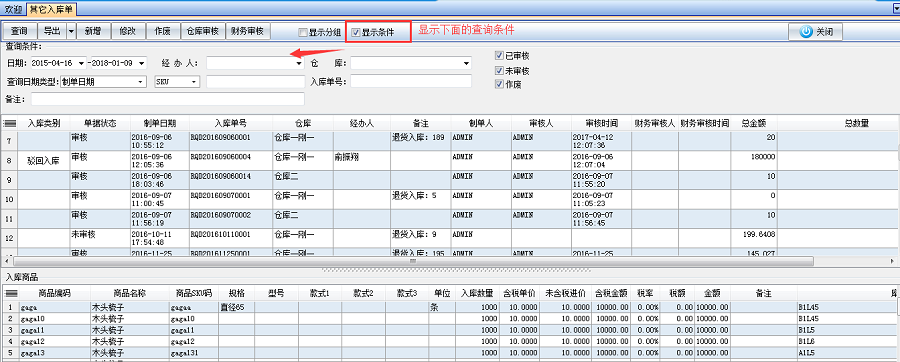
Task: Sort by 税率 column header
Action: [x=646, y=293]
